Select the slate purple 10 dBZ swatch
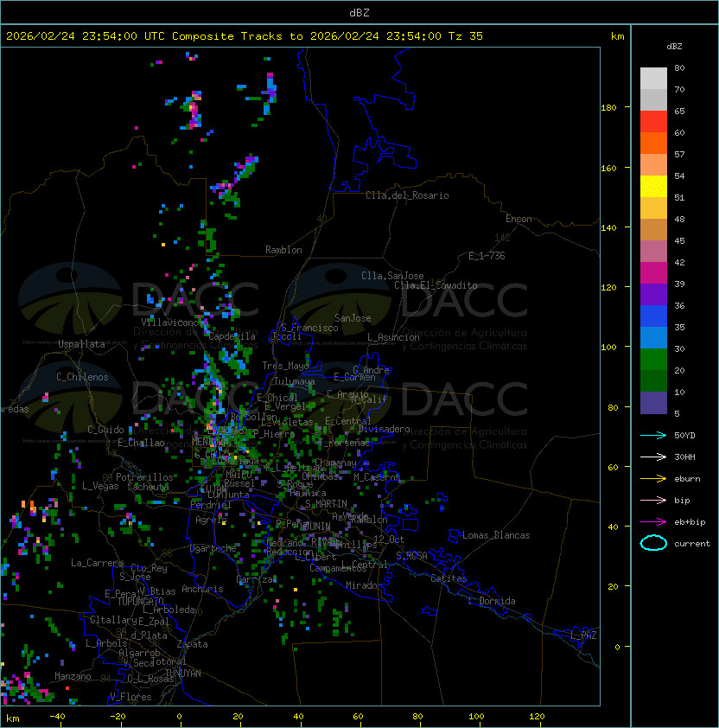Viewport: 719px width, 728px height. [653, 403]
